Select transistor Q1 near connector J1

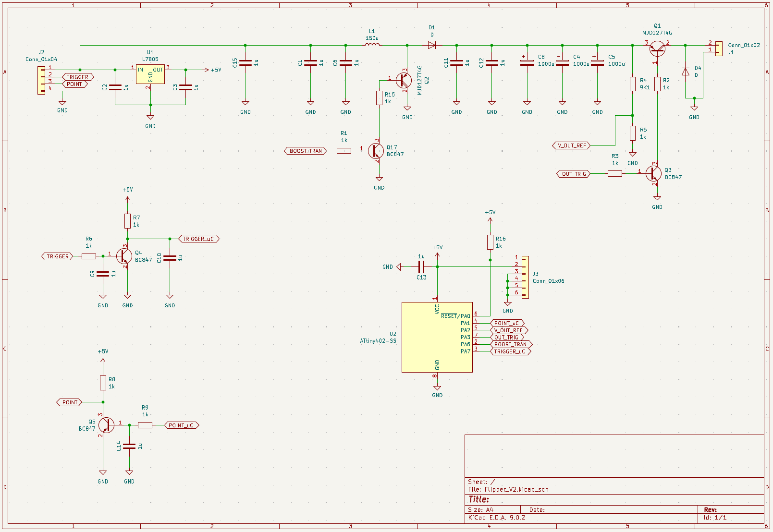pyautogui.click(x=657, y=48)
